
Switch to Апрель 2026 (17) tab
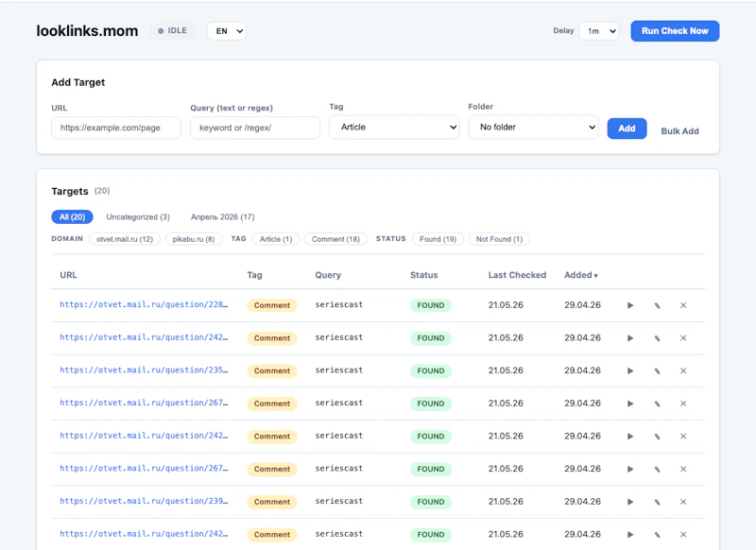tap(223, 217)
